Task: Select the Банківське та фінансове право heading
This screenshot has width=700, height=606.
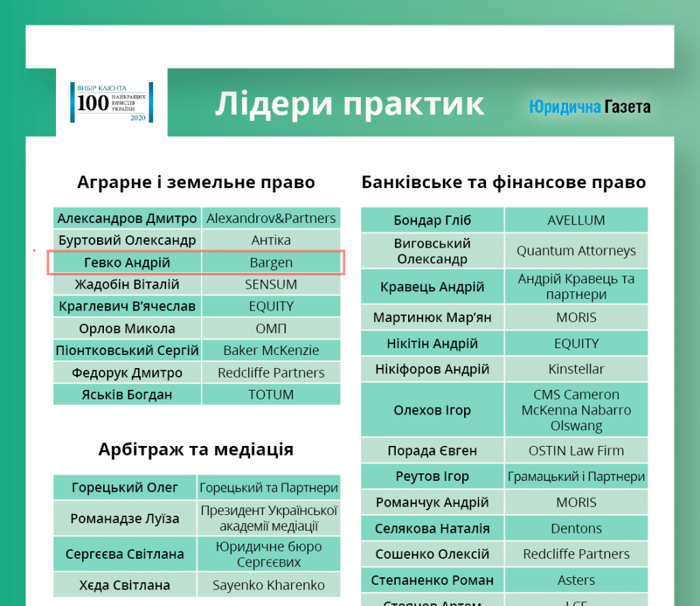Action: point(503,183)
